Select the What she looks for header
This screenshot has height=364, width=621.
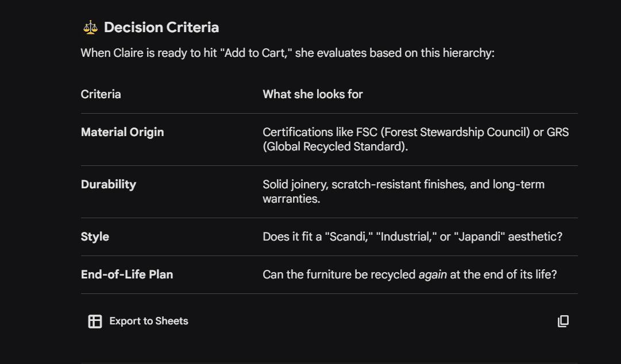(313, 94)
